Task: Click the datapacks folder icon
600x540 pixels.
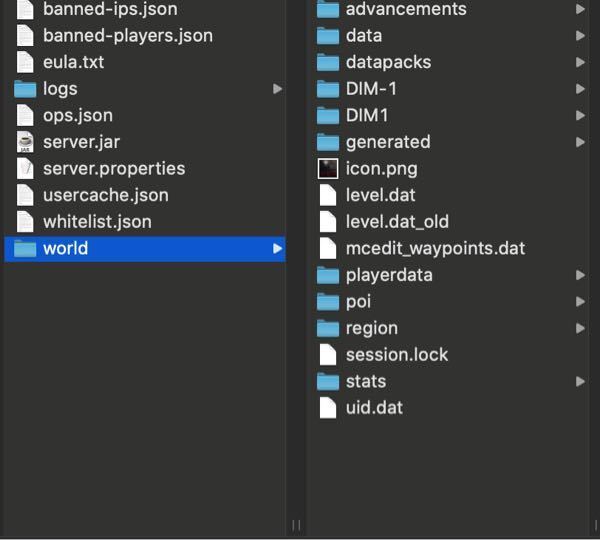Action: (x=328, y=62)
